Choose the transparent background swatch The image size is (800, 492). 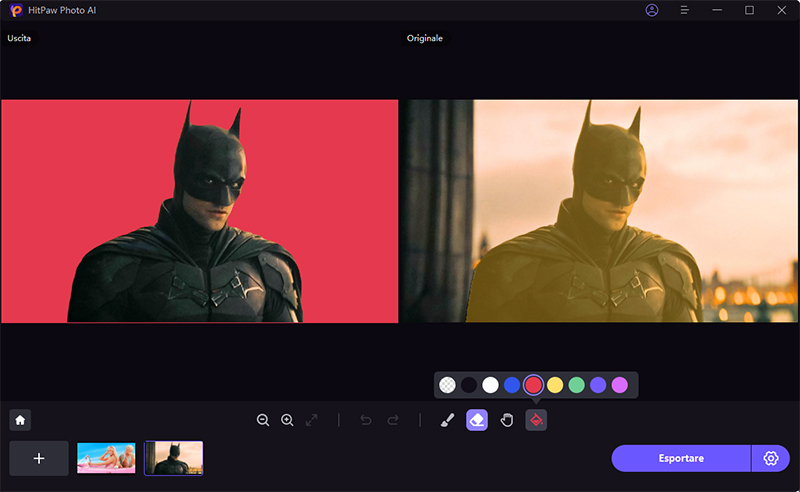tap(447, 385)
